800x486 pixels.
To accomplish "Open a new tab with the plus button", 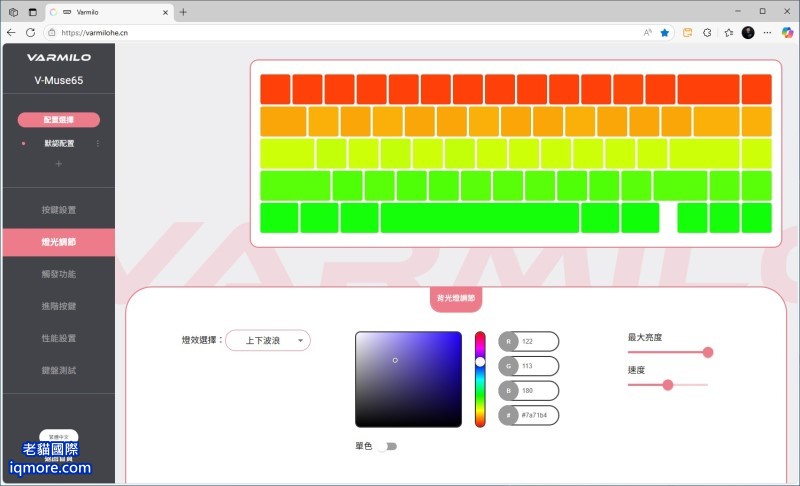I will point(183,12).
